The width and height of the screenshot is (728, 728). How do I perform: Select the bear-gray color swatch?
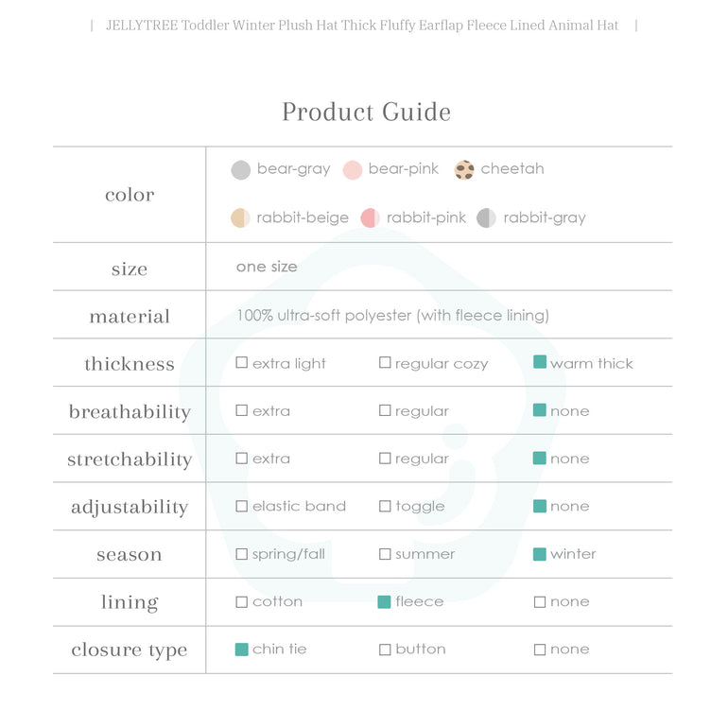(x=241, y=170)
